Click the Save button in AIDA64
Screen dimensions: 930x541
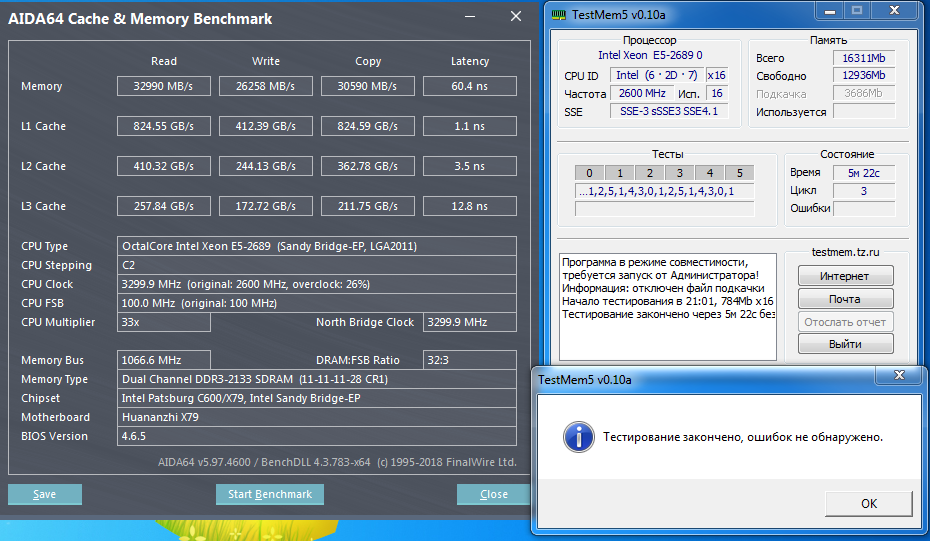coord(44,494)
